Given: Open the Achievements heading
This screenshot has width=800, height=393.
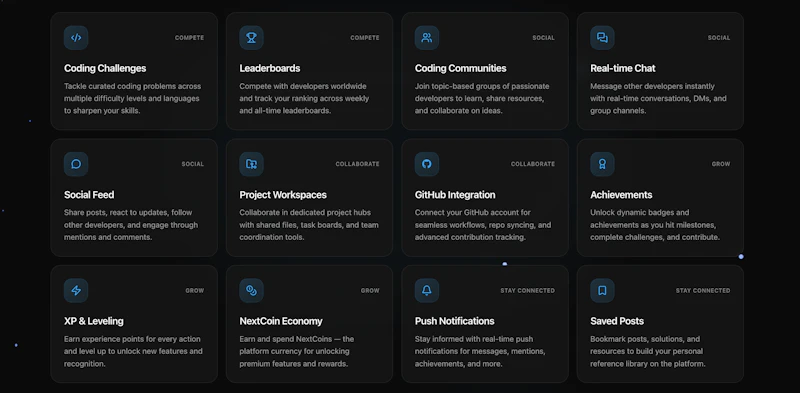Looking at the screenshot, I should click(621, 195).
